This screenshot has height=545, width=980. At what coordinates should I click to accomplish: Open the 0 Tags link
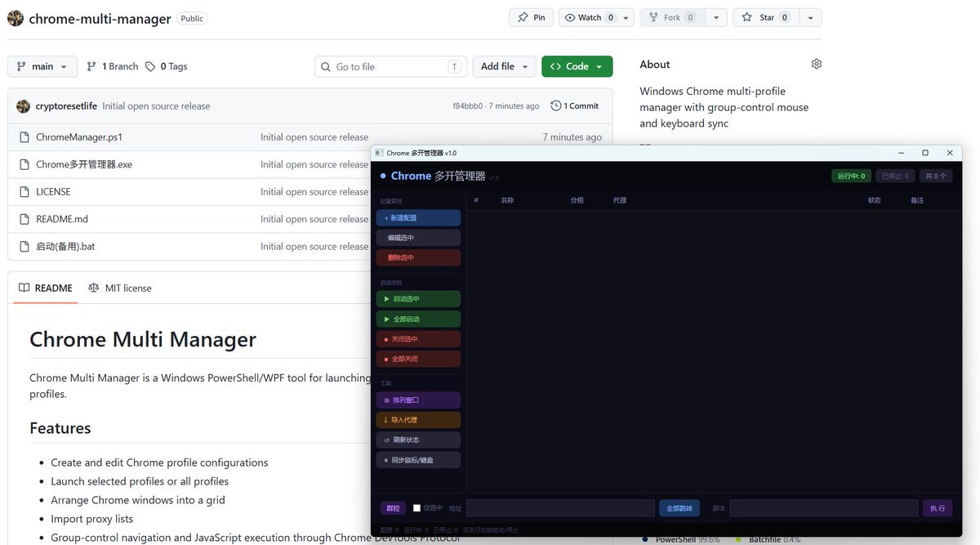point(166,66)
